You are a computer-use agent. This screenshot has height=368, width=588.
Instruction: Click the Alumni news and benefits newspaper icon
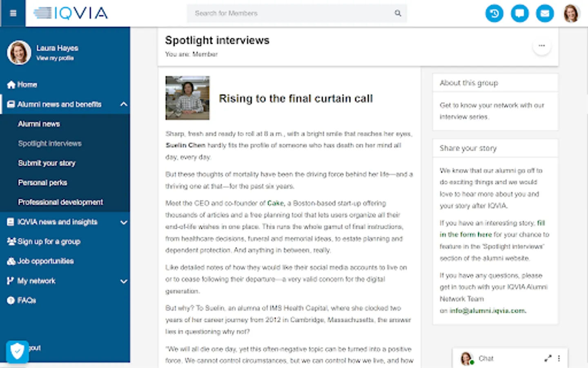pos(11,104)
